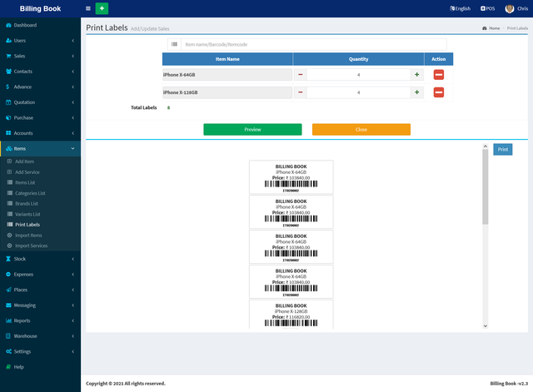Click the Sales cart icon
This screenshot has width=533, height=392.
(x=8, y=56)
